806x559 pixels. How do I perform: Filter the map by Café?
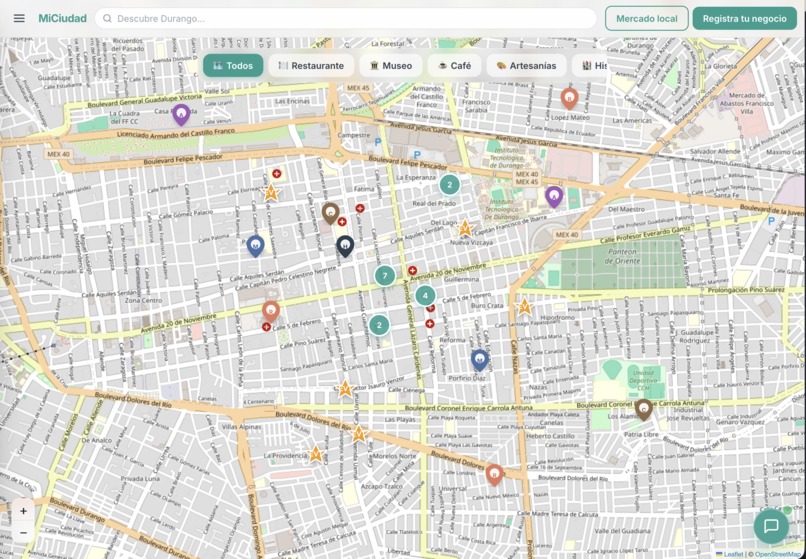tap(454, 66)
